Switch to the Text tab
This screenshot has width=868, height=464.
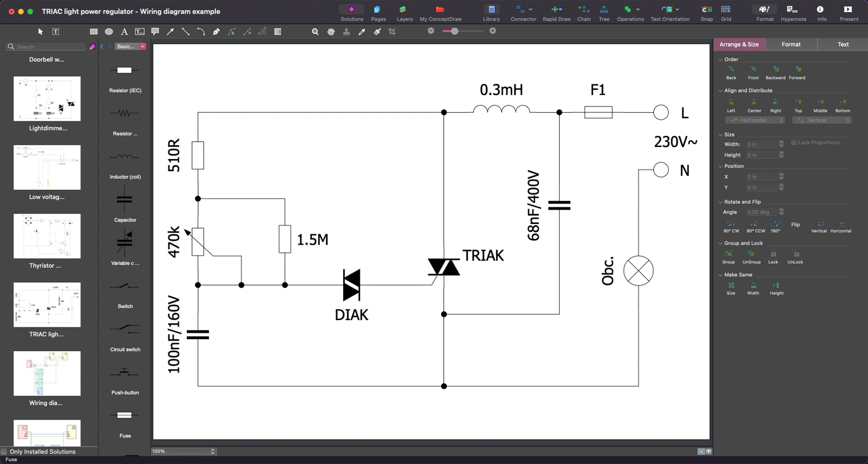tap(843, 44)
